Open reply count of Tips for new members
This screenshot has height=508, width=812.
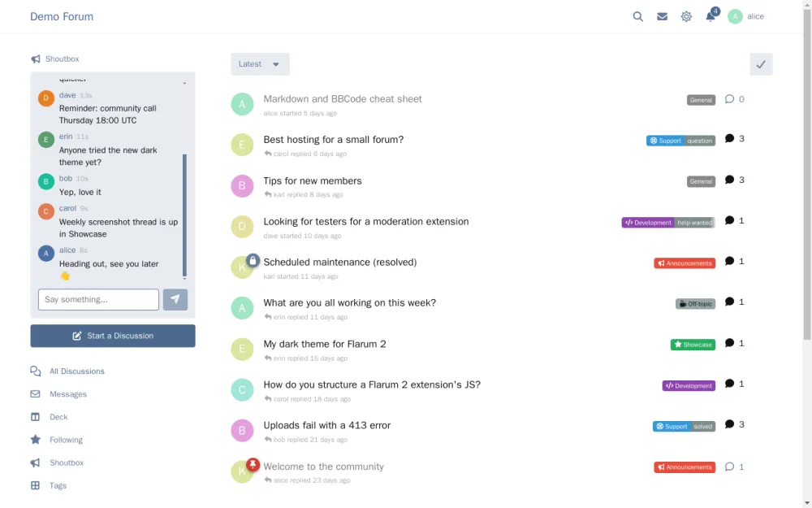(x=735, y=180)
